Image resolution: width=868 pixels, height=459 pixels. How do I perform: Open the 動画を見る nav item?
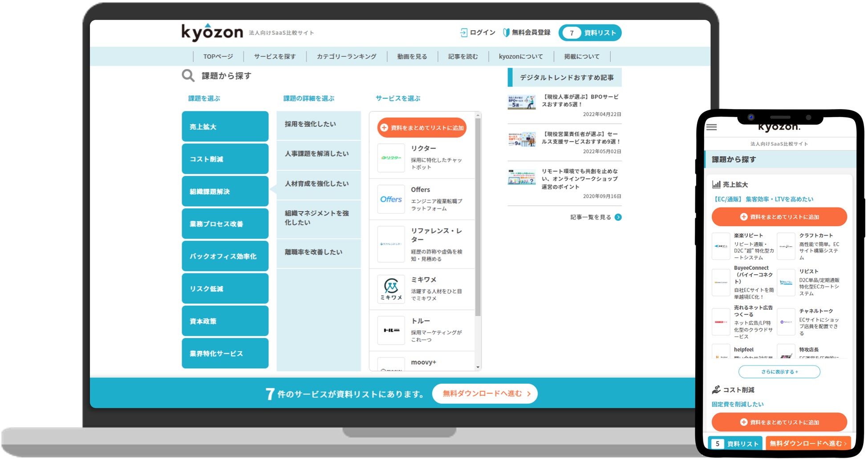click(412, 57)
